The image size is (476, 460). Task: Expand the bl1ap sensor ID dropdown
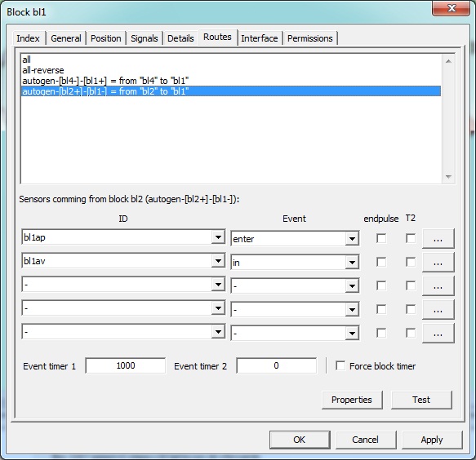click(x=218, y=237)
